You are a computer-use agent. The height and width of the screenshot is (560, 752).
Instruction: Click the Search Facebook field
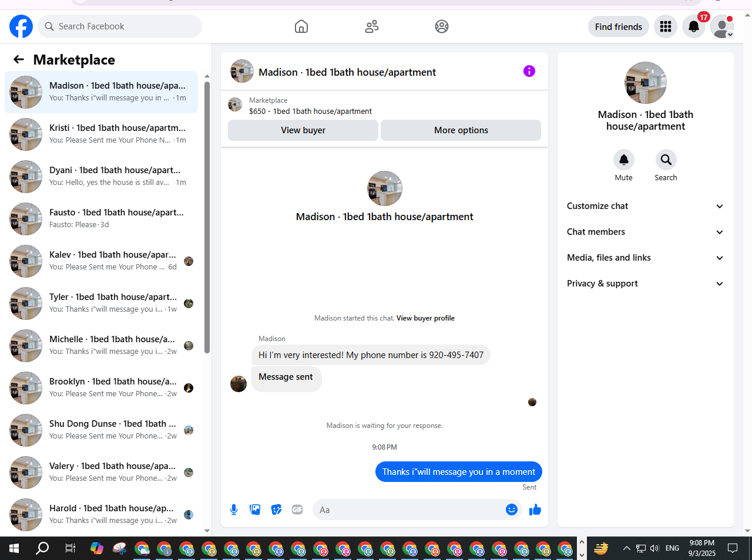[120, 26]
